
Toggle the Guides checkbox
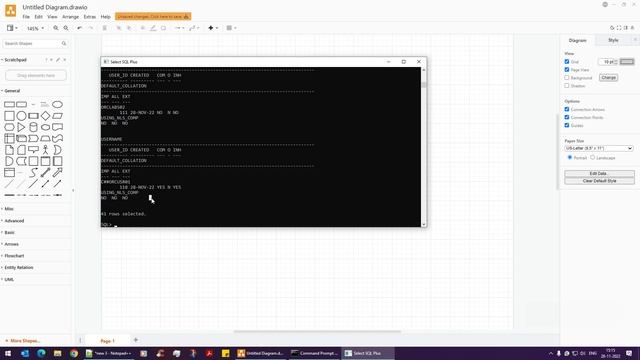click(x=567, y=125)
